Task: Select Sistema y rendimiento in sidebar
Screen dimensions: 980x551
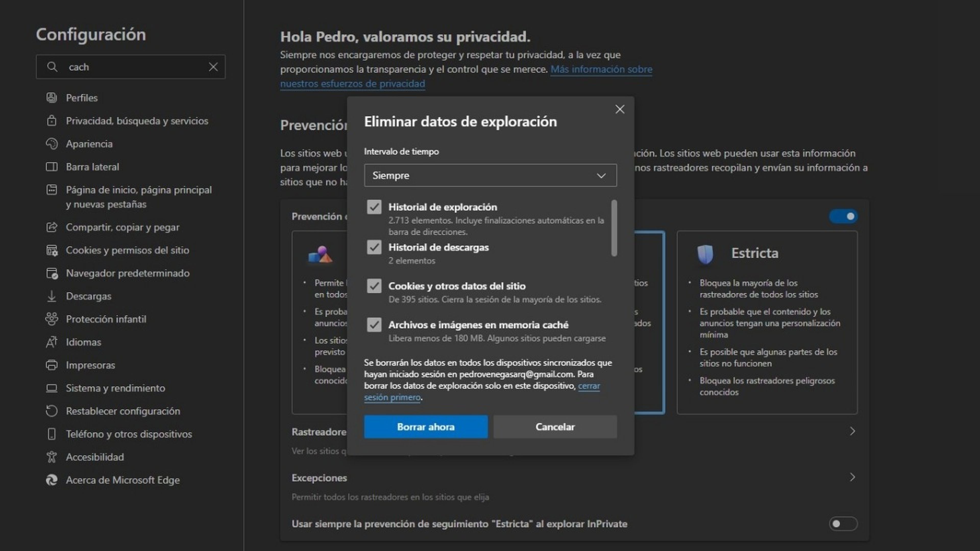Action: pyautogui.click(x=115, y=388)
